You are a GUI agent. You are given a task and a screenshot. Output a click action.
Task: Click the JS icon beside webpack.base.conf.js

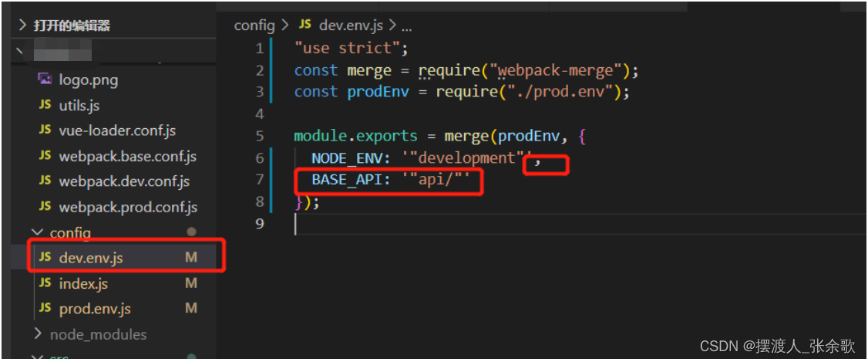[45, 156]
